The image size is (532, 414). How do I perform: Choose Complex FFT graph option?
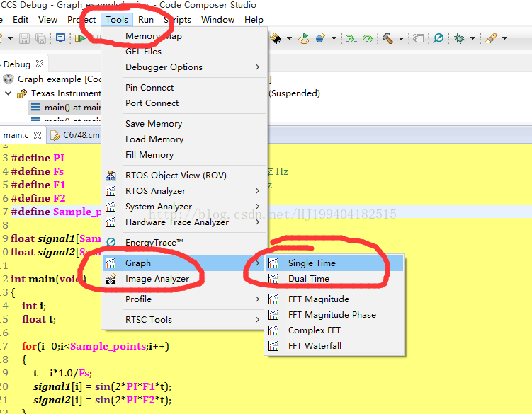coord(334,330)
